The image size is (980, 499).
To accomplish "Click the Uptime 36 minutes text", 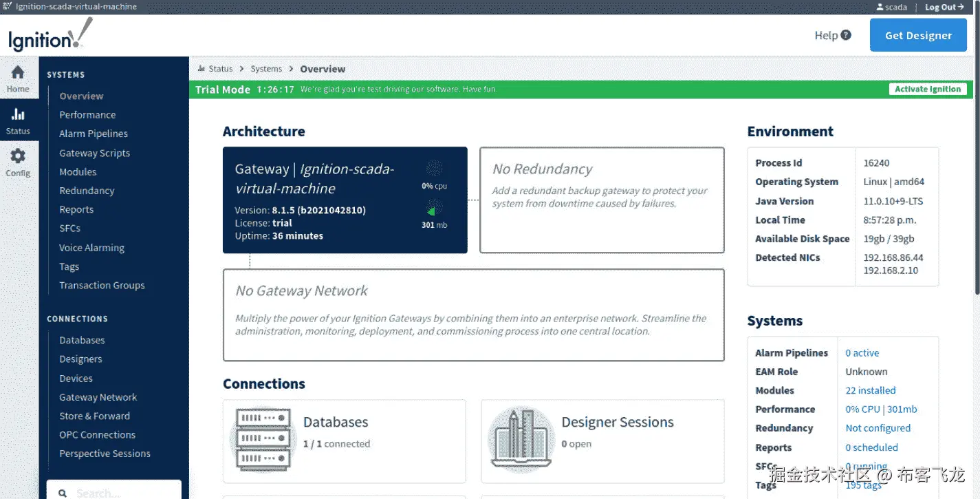I will 279,235.
